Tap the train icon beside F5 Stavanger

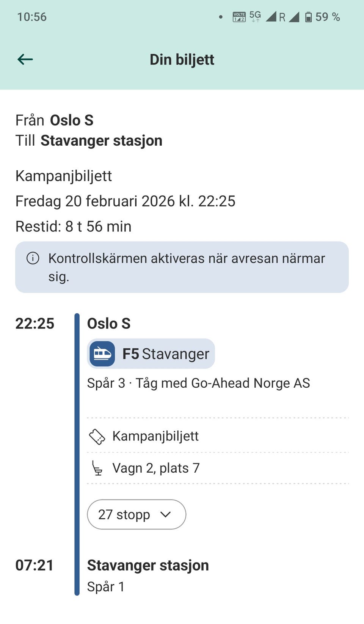pos(102,354)
